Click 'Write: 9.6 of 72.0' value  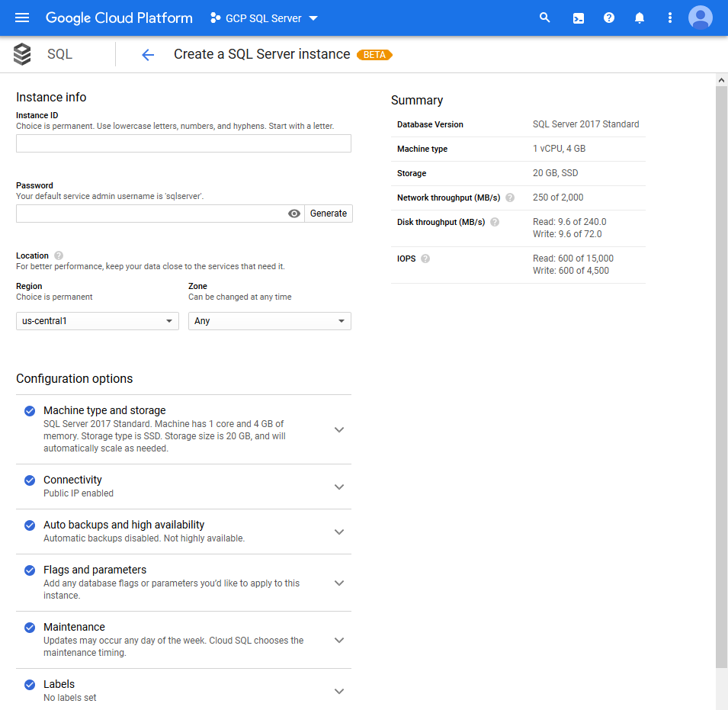click(x=567, y=234)
